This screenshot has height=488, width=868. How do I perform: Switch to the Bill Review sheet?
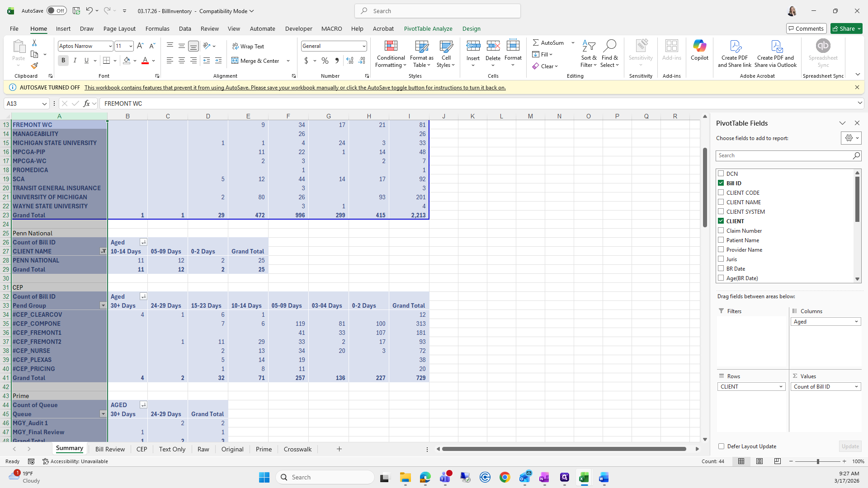pyautogui.click(x=110, y=449)
